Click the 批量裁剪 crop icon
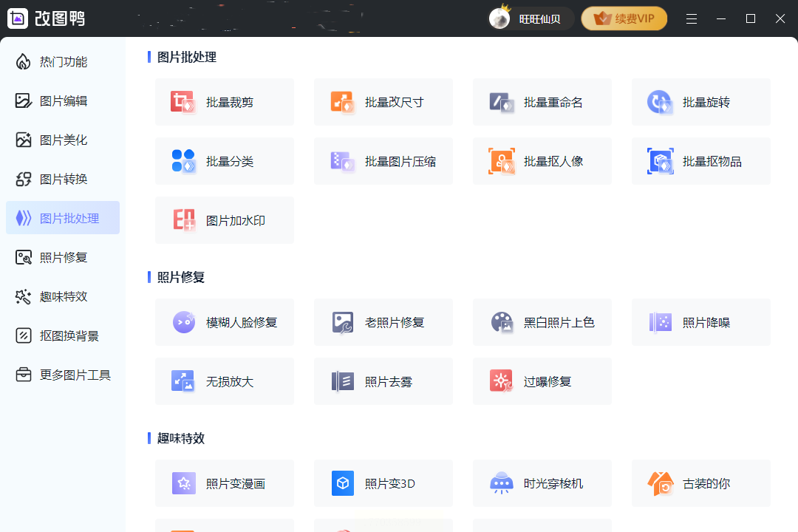798x532 pixels. [183, 102]
